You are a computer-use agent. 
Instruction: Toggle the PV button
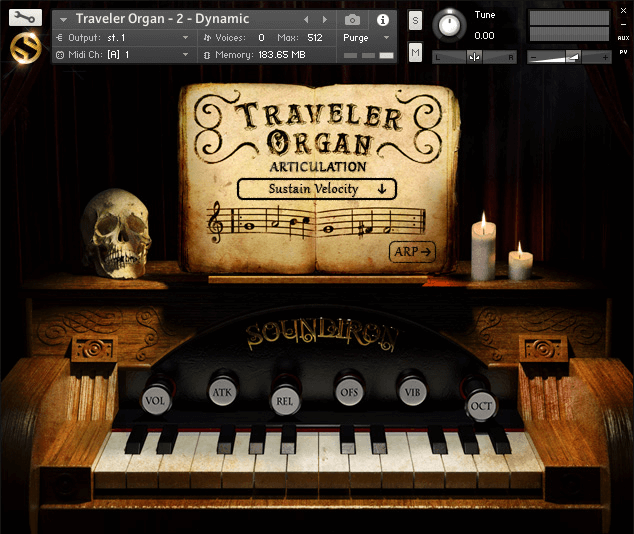click(x=622, y=51)
